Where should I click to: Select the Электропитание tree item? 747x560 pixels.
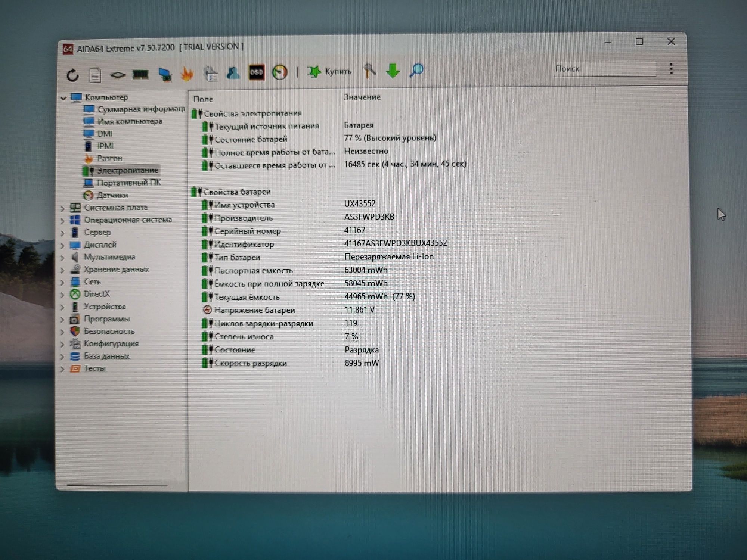pos(121,171)
